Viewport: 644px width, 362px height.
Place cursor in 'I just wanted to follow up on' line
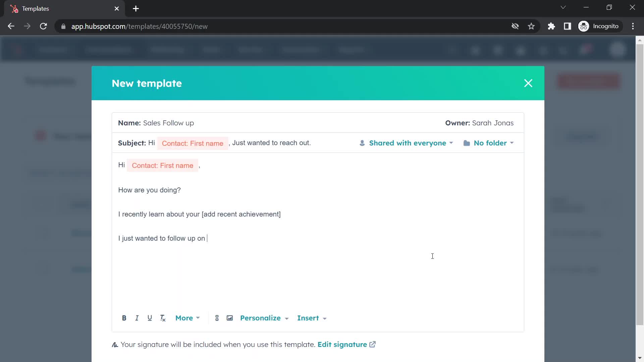coord(162,238)
